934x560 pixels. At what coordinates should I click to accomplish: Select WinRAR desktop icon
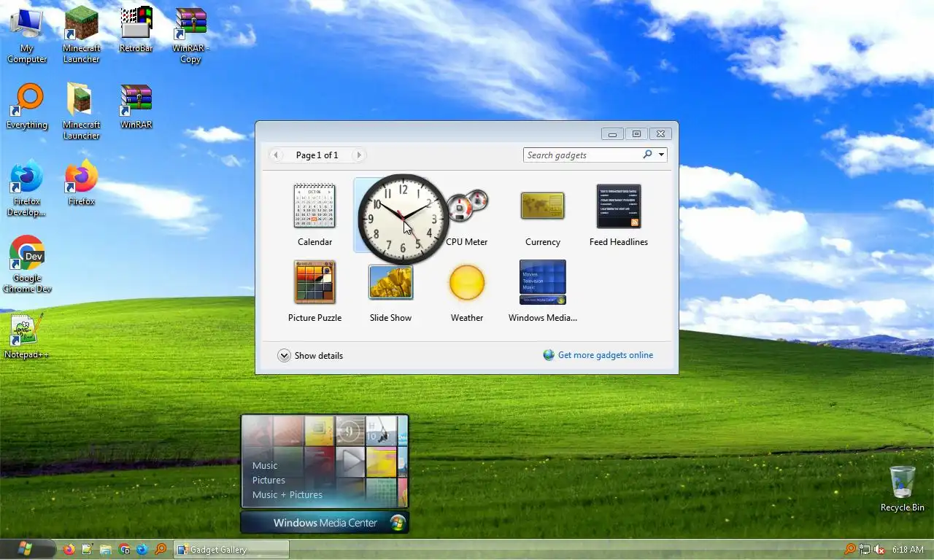point(136,107)
